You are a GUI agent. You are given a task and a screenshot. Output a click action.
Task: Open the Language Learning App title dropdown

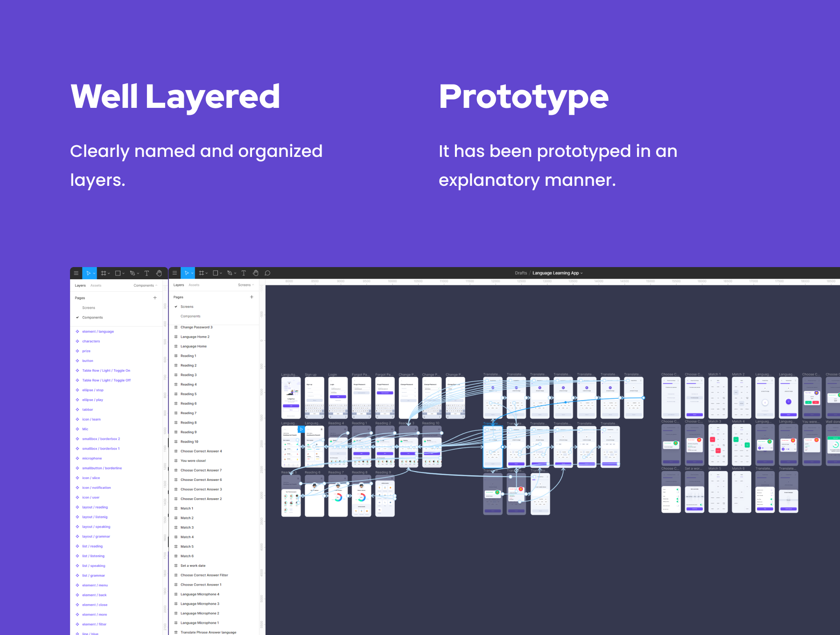pos(558,273)
